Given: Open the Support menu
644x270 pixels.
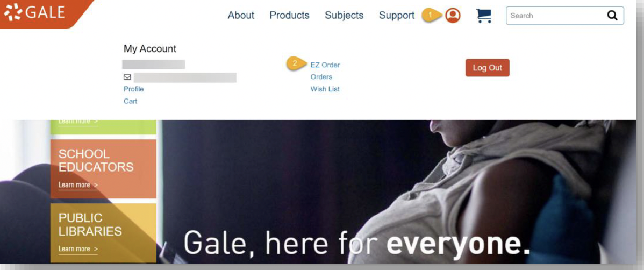Looking at the screenshot, I should 397,15.
